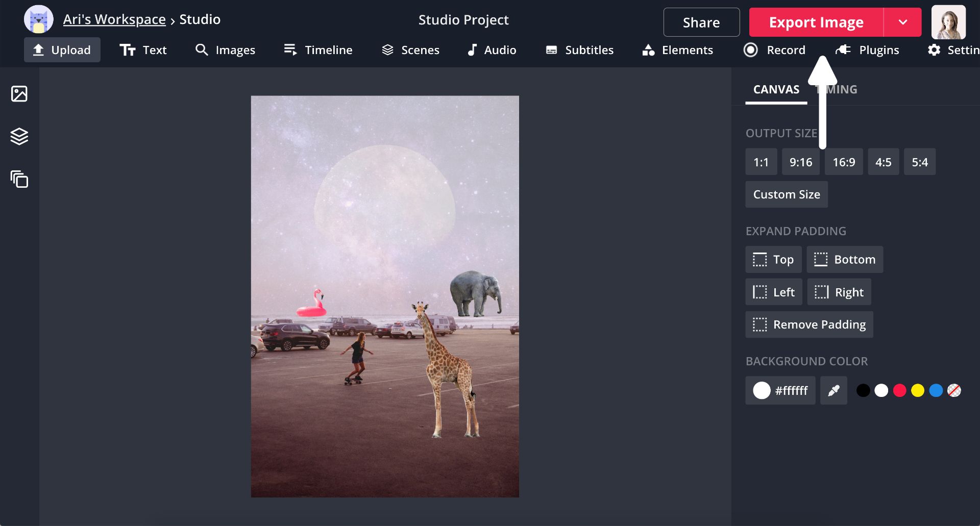Screen dimensions: 980x526
Task: Switch to the CANVAS tab
Action: pyautogui.click(x=776, y=90)
